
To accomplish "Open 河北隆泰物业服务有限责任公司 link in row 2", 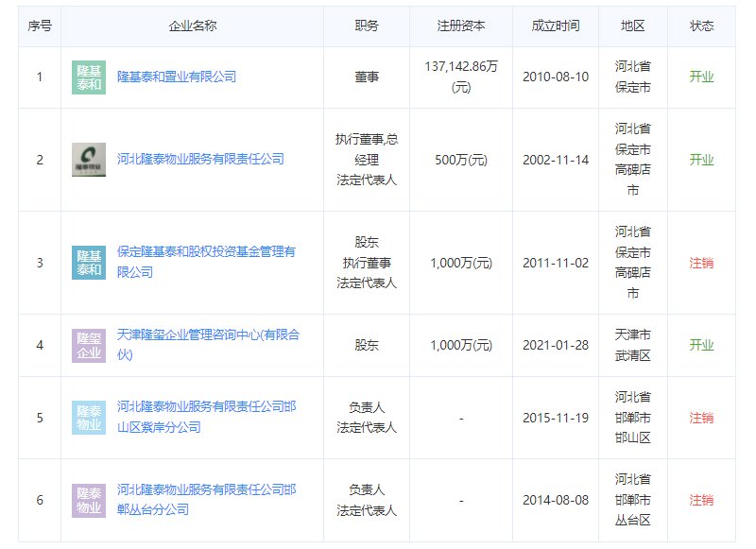I will click(200, 159).
